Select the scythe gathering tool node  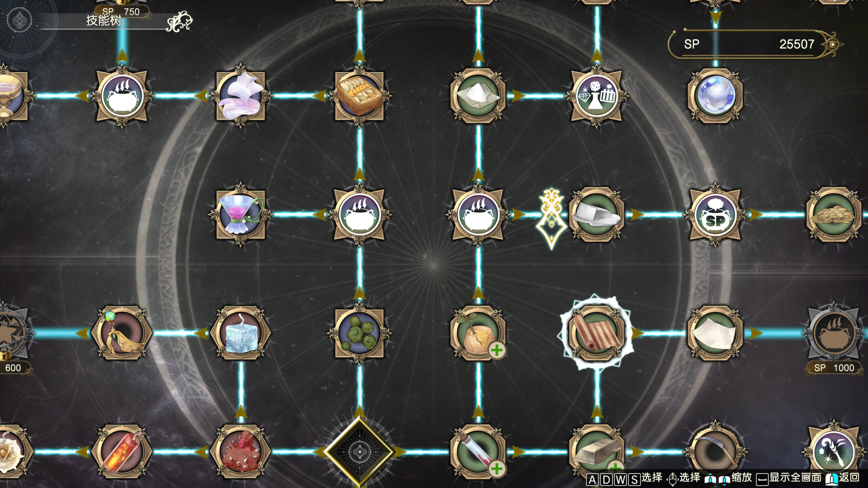pyautogui.click(x=715, y=452)
